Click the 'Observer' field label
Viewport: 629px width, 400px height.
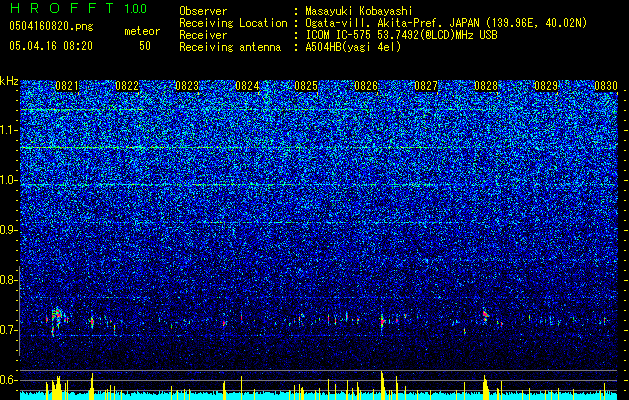click(203, 11)
